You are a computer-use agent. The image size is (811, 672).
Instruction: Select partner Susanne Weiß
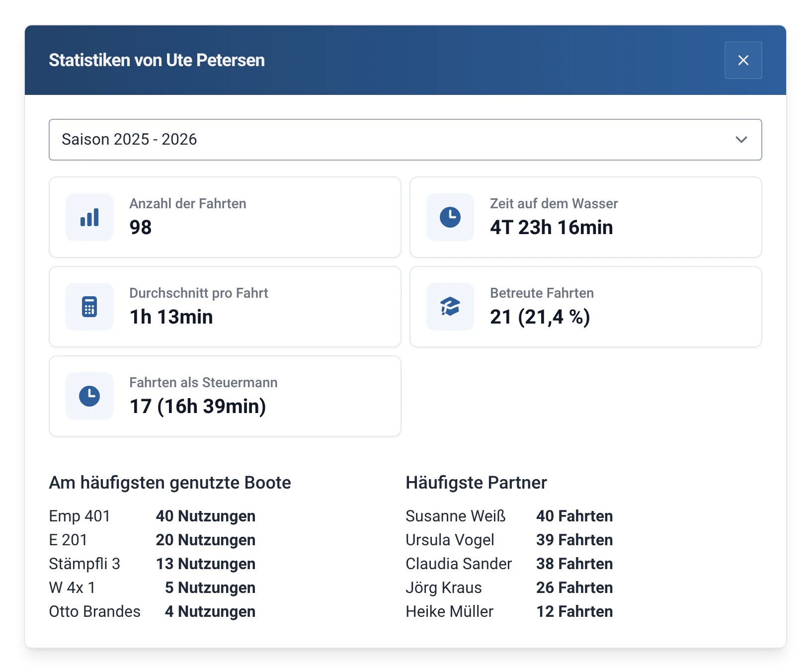(x=456, y=516)
